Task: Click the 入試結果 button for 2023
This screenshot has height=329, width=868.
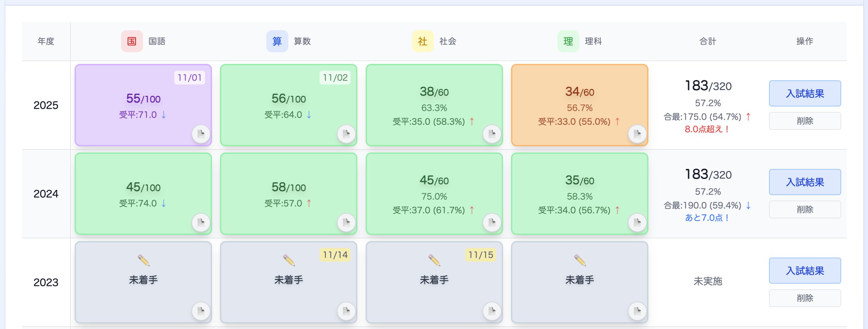Action: click(x=805, y=270)
